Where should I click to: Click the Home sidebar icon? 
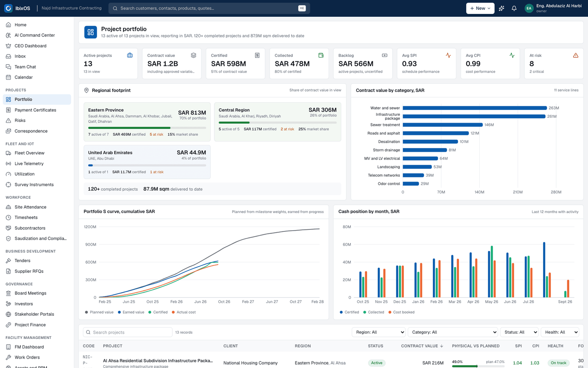tap(8, 25)
